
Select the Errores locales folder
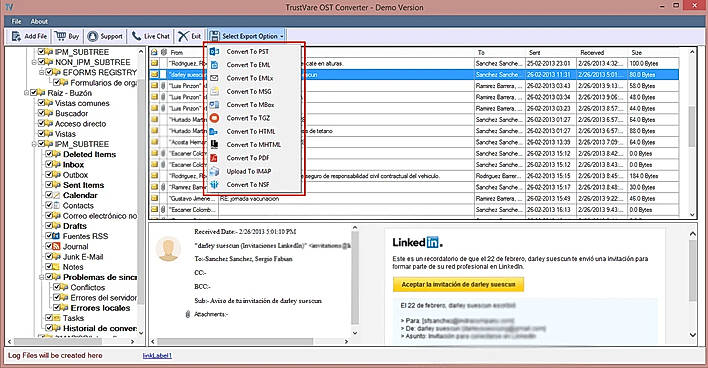pyautogui.click(x=100, y=308)
